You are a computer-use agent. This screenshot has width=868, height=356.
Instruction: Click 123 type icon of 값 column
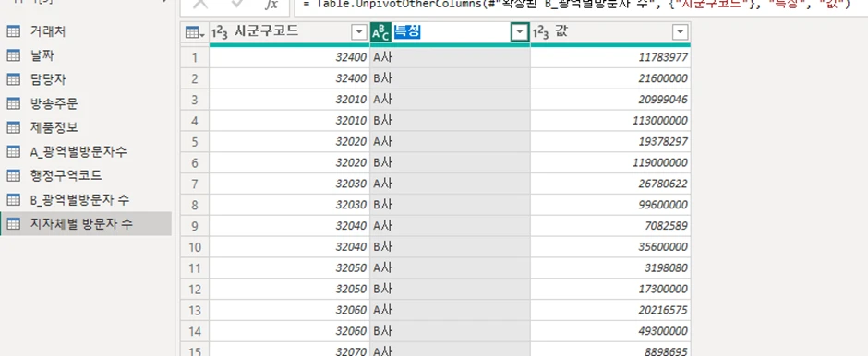(x=541, y=33)
